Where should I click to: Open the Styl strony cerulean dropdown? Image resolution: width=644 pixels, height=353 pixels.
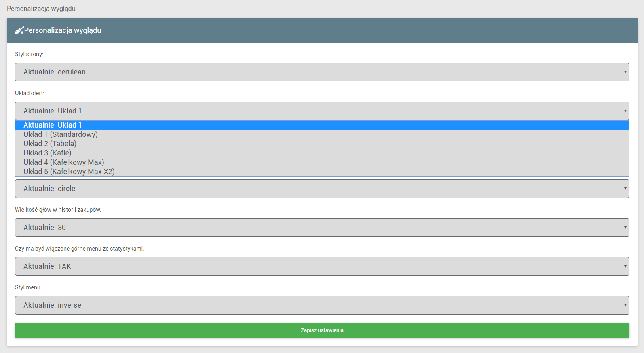pos(322,72)
